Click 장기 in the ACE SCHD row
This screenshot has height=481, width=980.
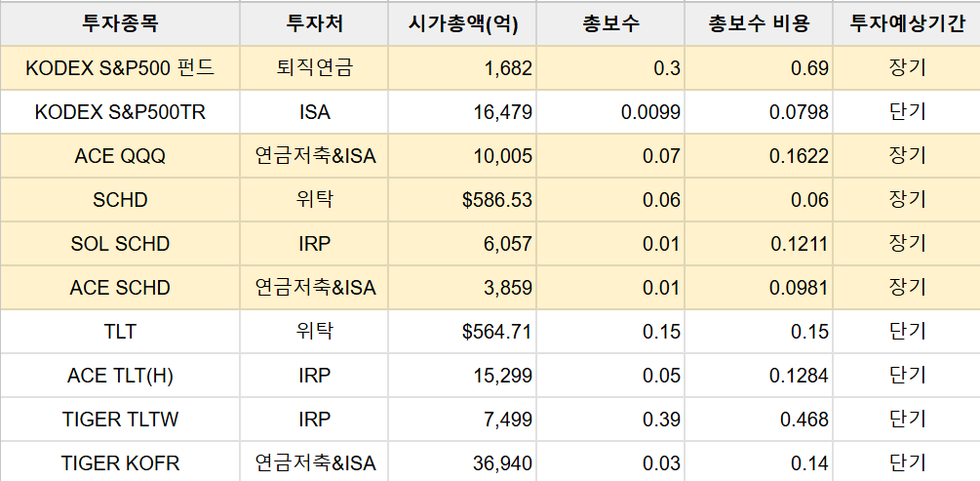(x=907, y=288)
